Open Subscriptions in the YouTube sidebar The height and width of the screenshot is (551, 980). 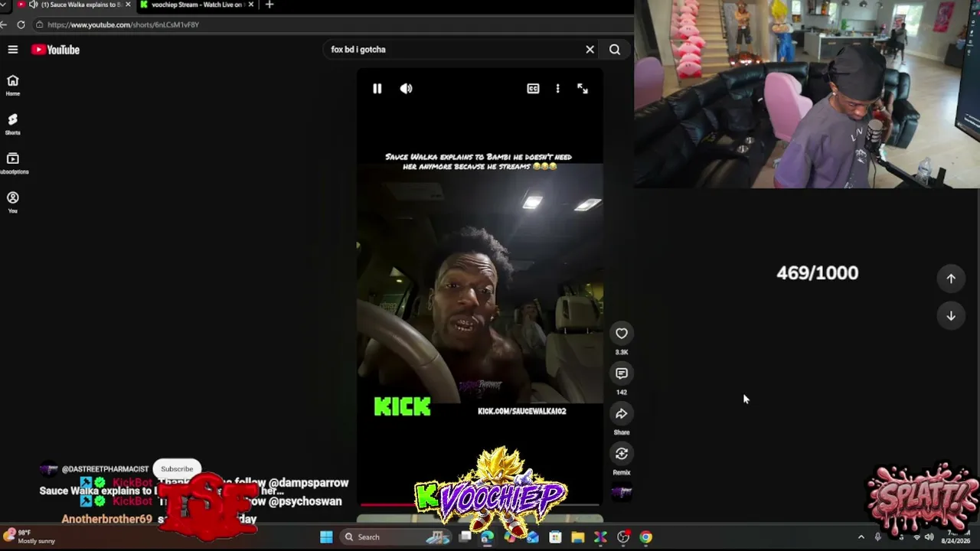pyautogui.click(x=13, y=163)
